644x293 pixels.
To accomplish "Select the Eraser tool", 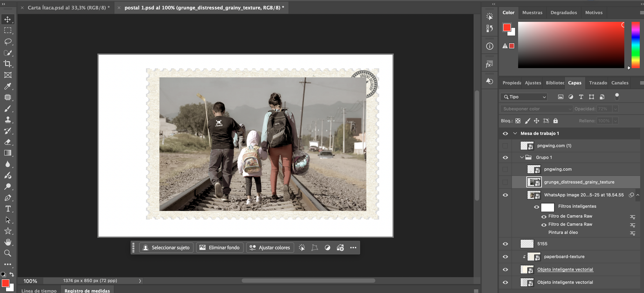I will pyautogui.click(x=8, y=142).
